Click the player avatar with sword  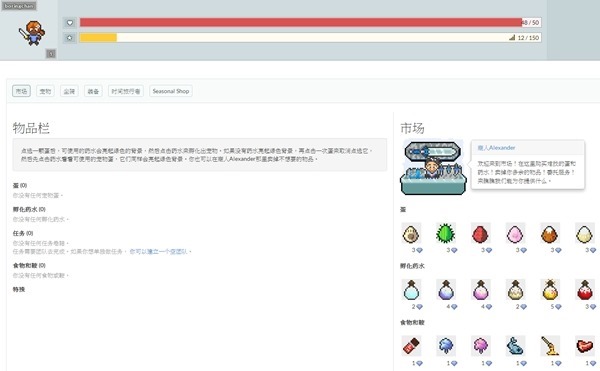pyautogui.click(x=33, y=33)
